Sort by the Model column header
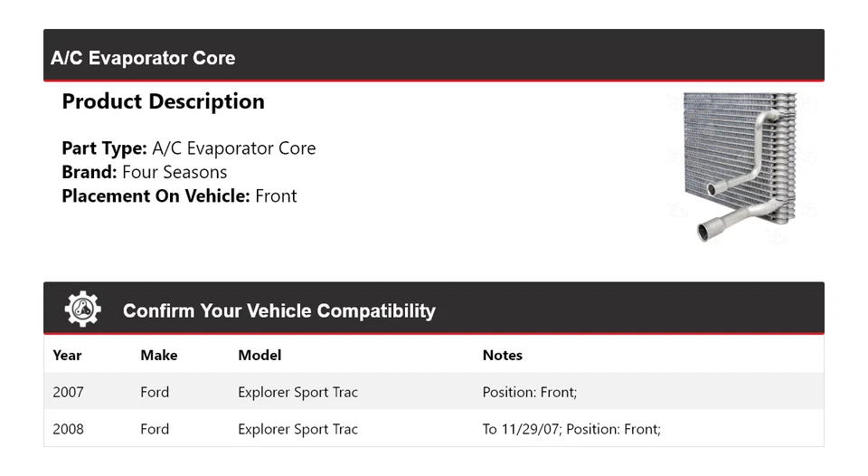 259,355
